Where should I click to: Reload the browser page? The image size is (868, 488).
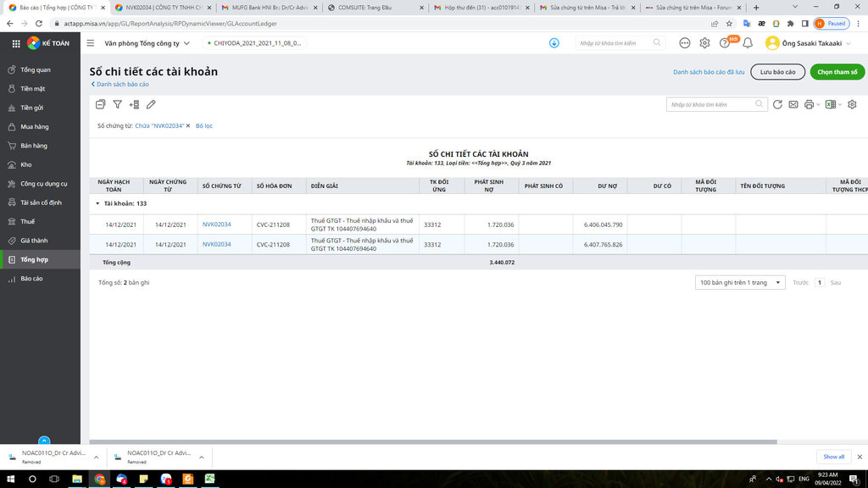(x=39, y=24)
